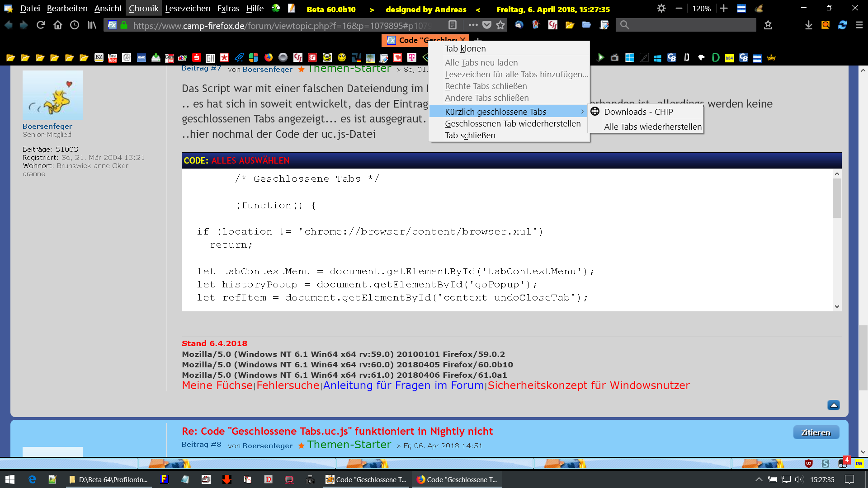The height and width of the screenshot is (488, 868).
Task: Show hidden system tray icons chevron
Action: 759,479
